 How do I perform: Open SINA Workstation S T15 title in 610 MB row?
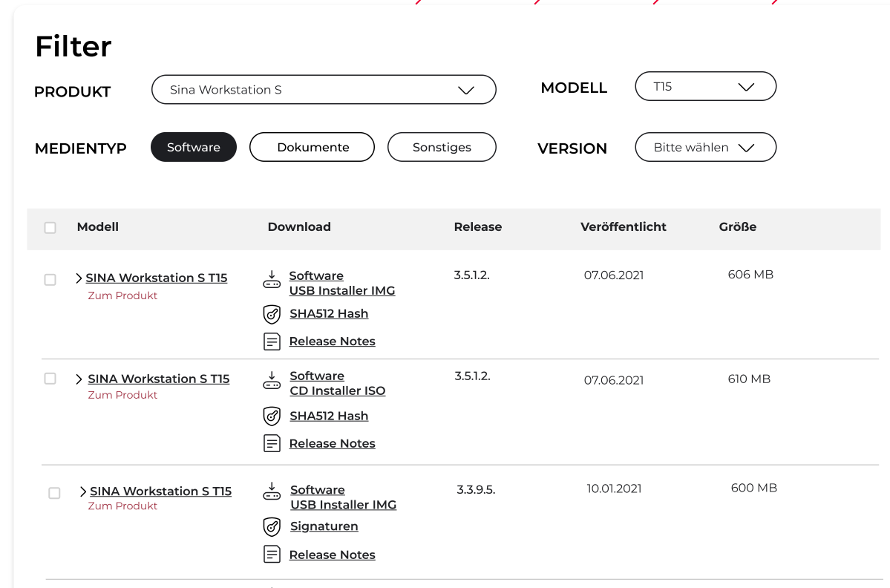[x=159, y=379]
